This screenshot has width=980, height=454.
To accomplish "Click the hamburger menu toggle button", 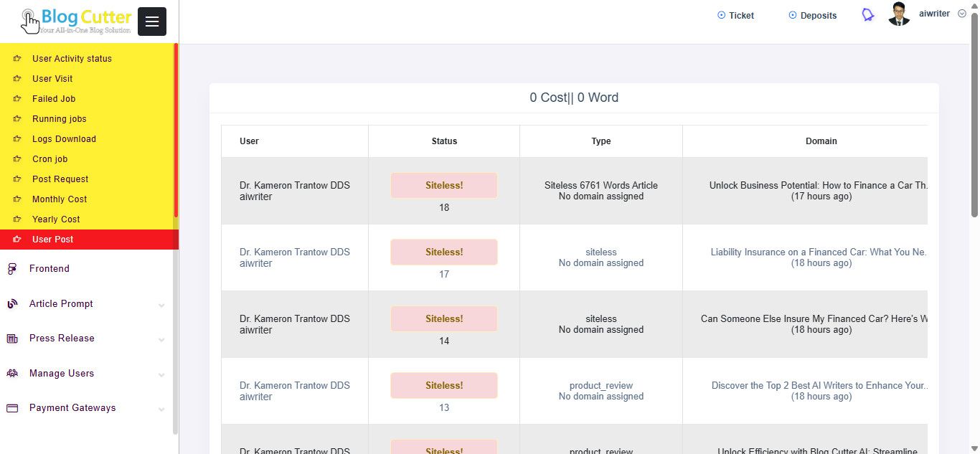I will (152, 22).
